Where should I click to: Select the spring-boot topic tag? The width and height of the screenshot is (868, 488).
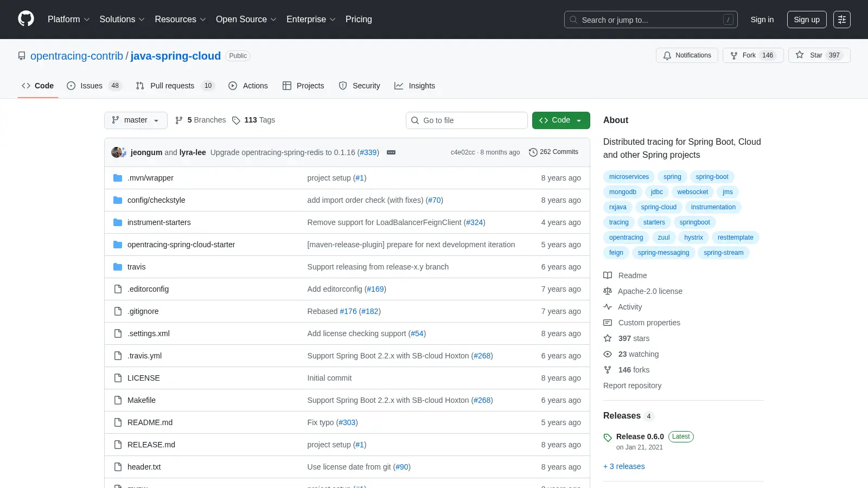pyautogui.click(x=712, y=177)
